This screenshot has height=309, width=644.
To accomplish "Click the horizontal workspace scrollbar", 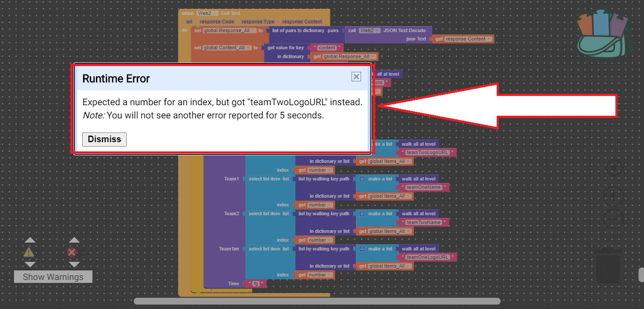I will pyautogui.click(x=317, y=302).
